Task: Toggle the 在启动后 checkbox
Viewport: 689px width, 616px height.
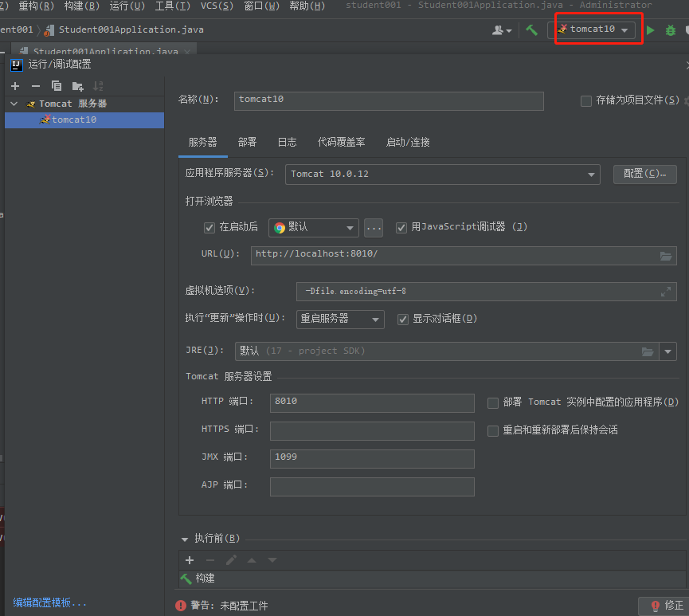Action: 209,228
